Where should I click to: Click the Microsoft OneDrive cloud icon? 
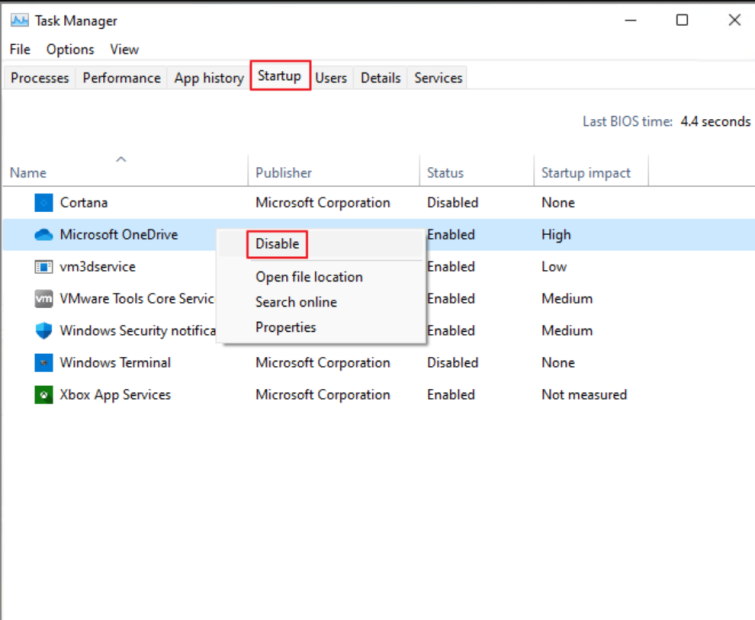44,234
